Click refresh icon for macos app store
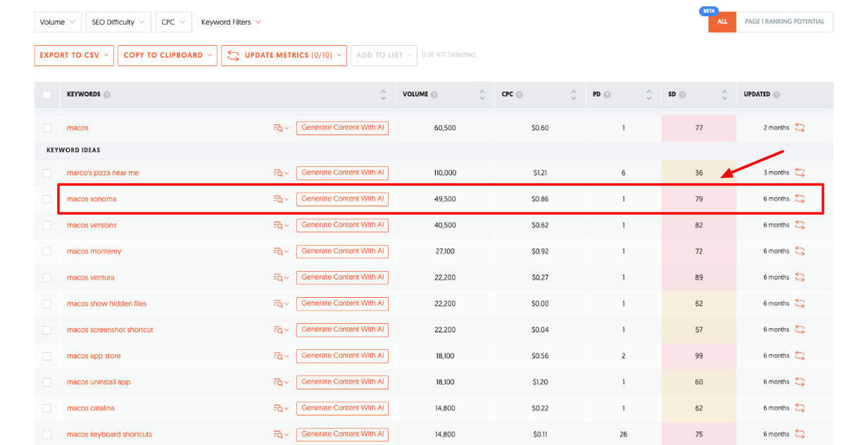 800,356
